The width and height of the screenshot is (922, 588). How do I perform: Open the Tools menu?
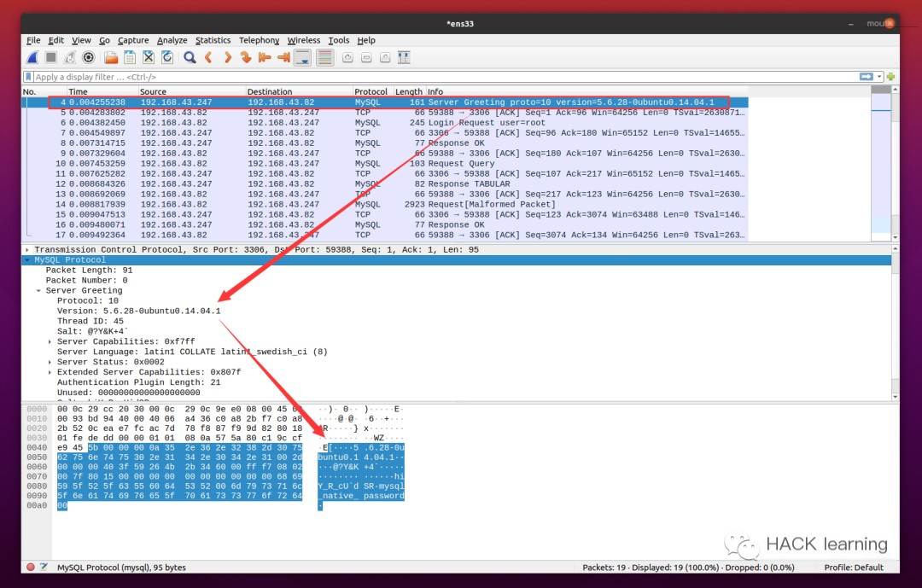[339, 40]
